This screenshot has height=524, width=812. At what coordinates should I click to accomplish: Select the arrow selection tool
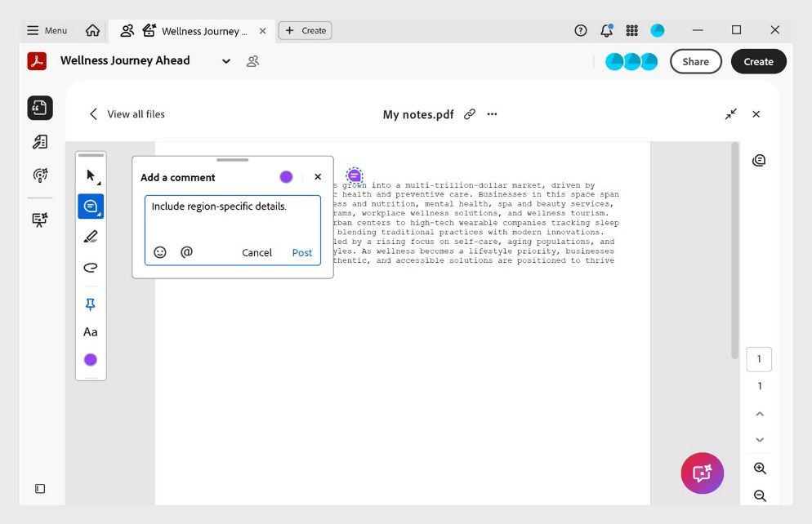pyautogui.click(x=90, y=174)
